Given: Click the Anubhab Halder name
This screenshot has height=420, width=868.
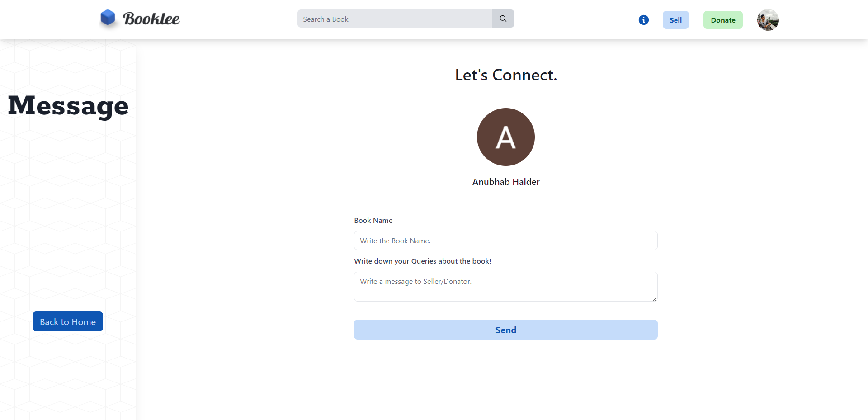Looking at the screenshot, I should [x=506, y=182].
